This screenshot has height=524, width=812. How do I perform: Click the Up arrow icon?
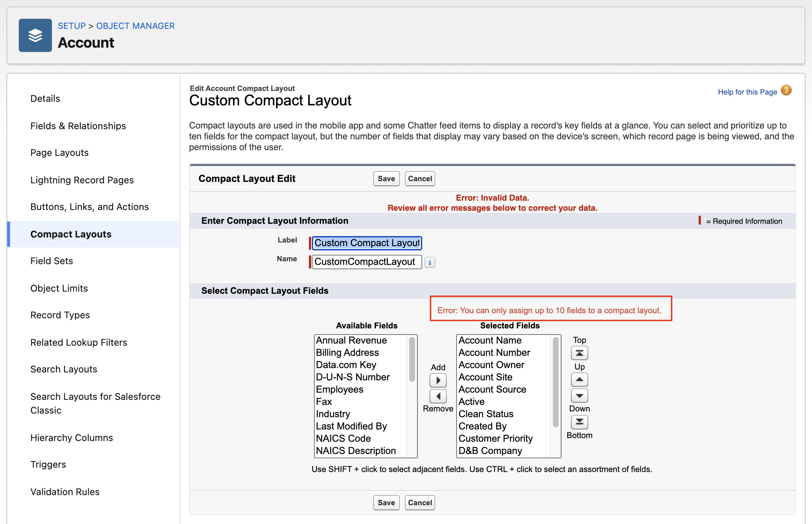(579, 380)
